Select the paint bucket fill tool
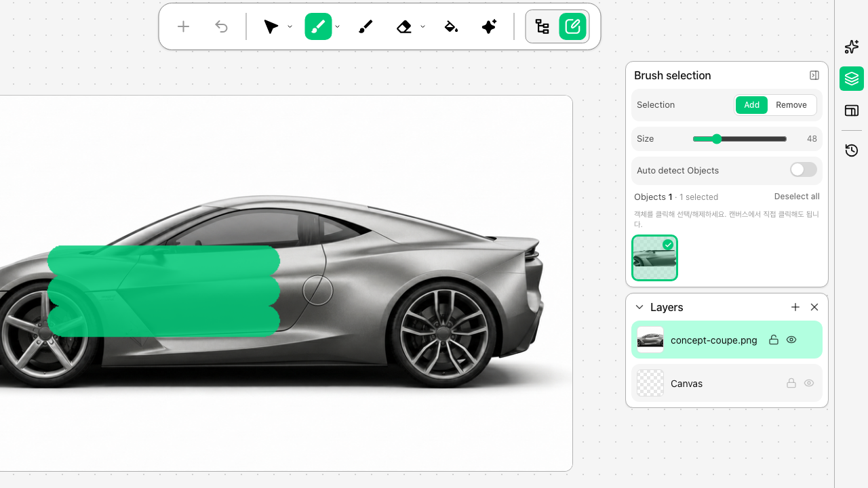This screenshot has width=868, height=488. pos(451,26)
